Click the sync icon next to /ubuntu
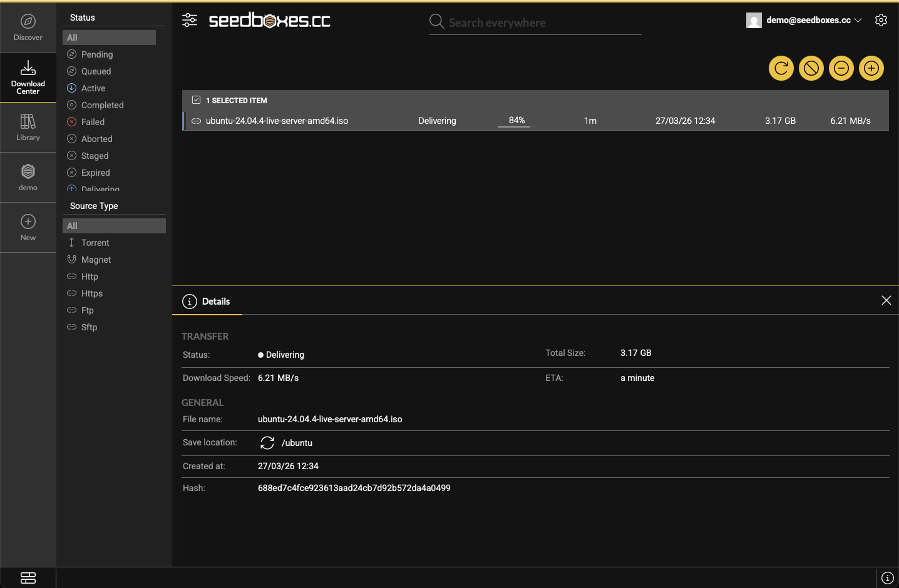 point(267,443)
